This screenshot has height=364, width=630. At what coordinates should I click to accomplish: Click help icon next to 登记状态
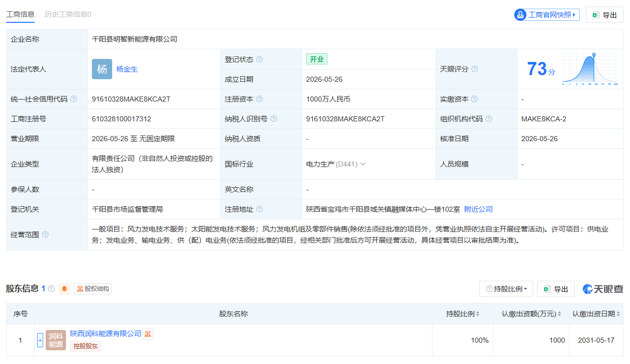pyautogui.click(x=259, y=59)
